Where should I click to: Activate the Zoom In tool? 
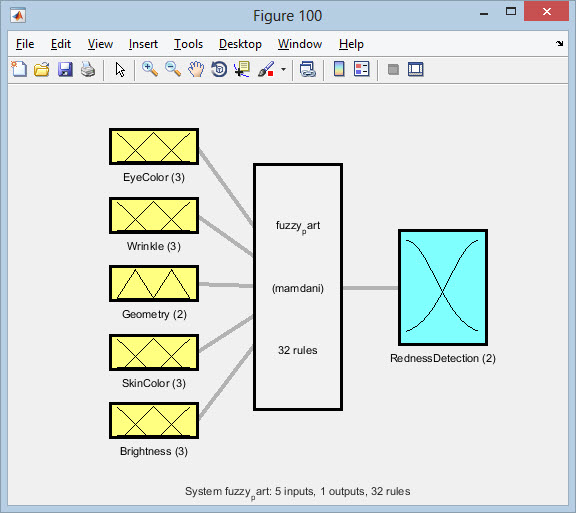(x=150, y=69)
